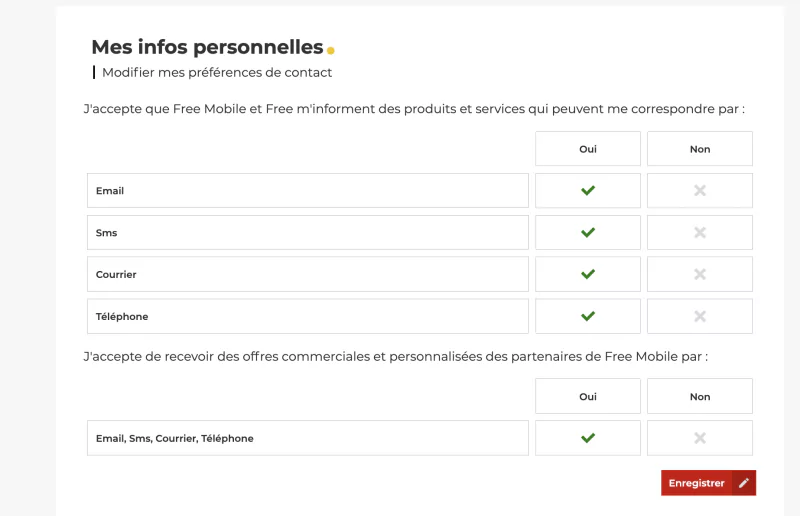Select gray cross for Email row
Image resolution: width=800 pixels, height=516 pixels.
tap(700, 190)
